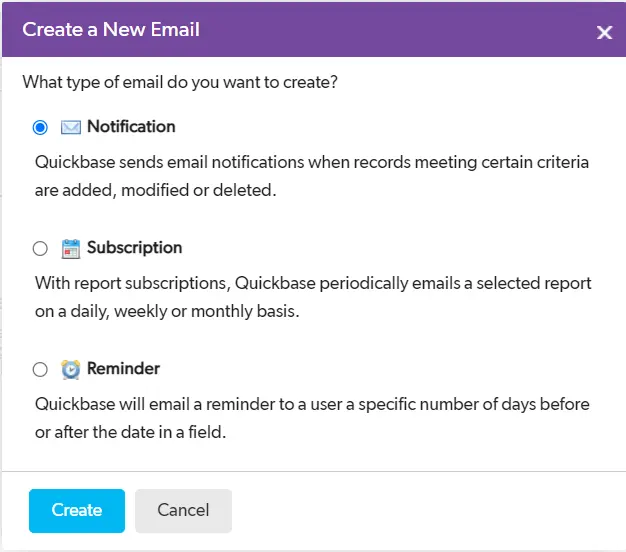This screenshot has width=626, height=552.
Task: Cancel the new email dialog
Action: [x=183, y=510]
